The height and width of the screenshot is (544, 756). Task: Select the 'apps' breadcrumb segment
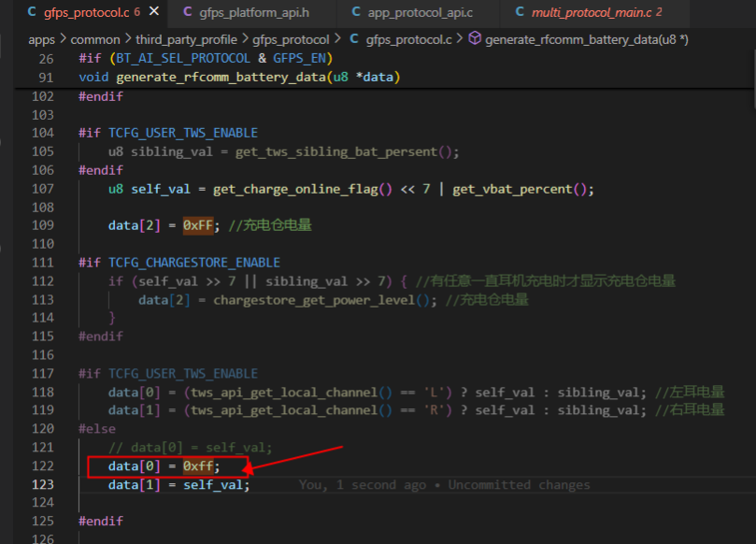41,39
